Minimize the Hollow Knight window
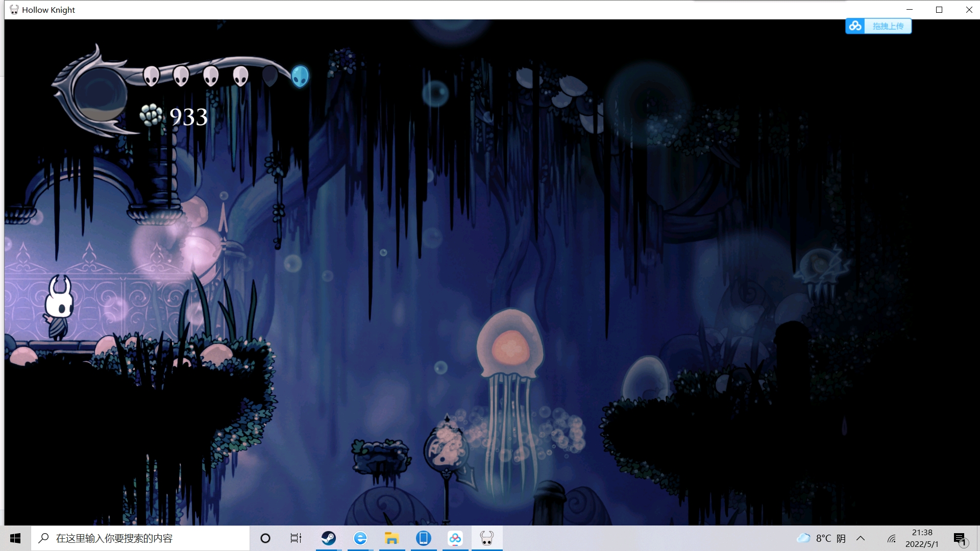The height and width of the screenshot is (551, 980). coord(910,10)
